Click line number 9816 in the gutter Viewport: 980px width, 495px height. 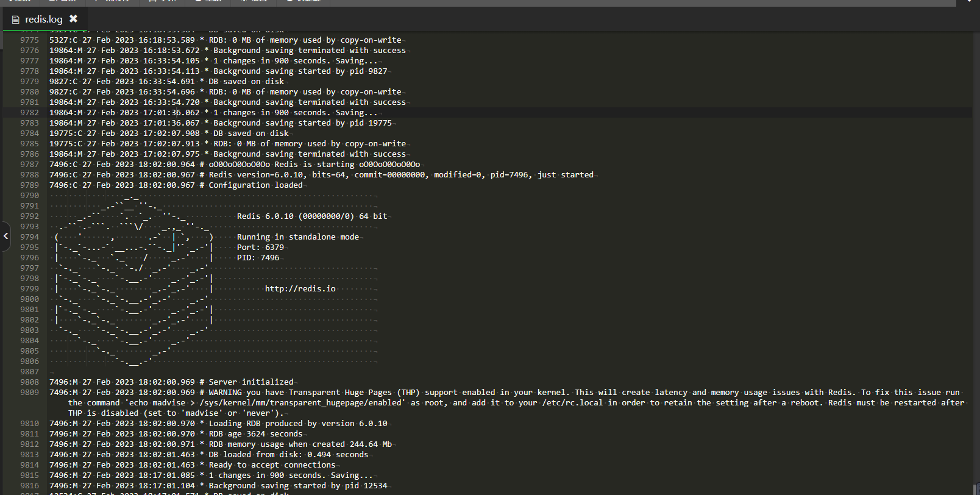point(29,486)
